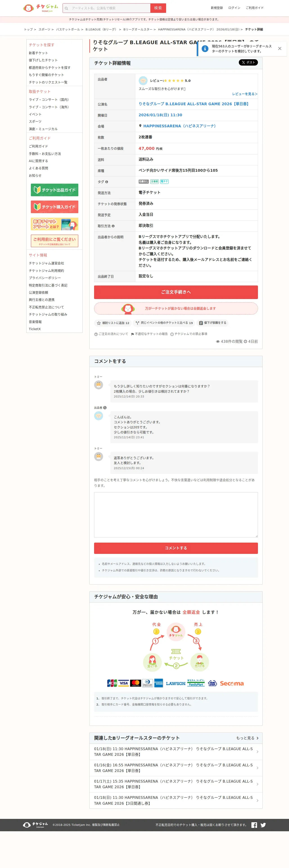Click the flag icon to report ticket
Image resolution: width=289 pixels, height=868 pixels.
(133, 334)
